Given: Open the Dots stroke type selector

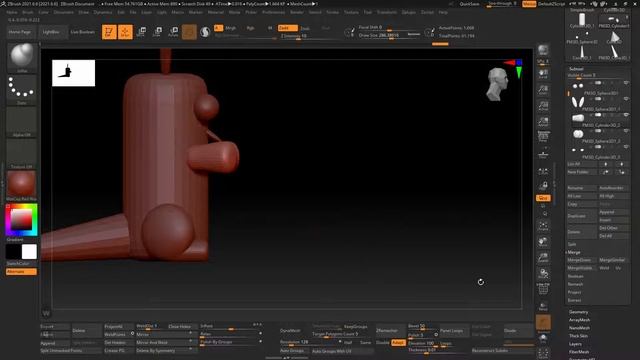Looking at the screenshot, I should pos(22,89).
